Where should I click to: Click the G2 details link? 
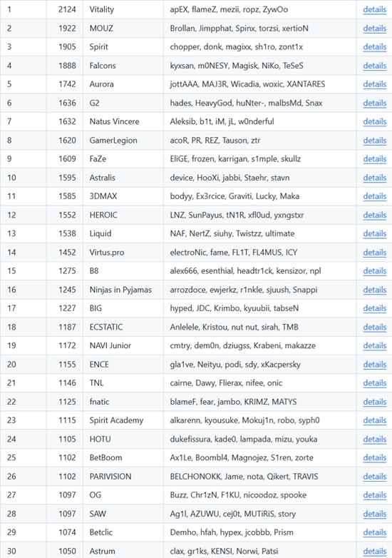(375, 103)
